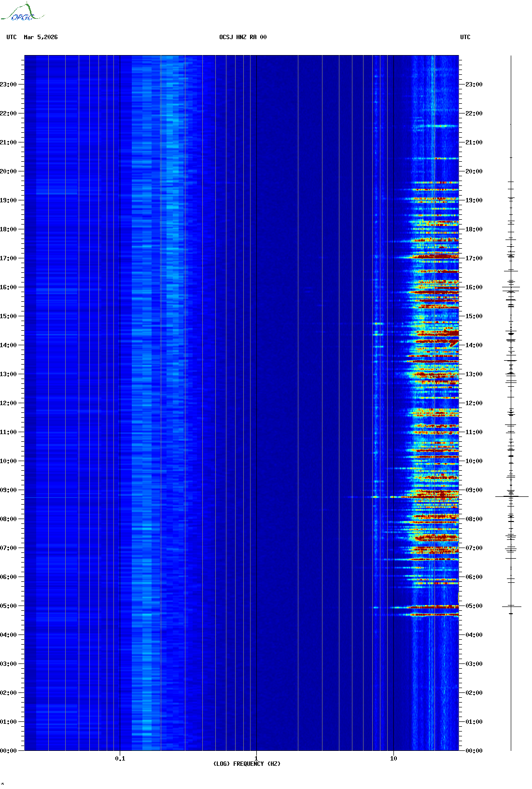Click the logo in the top-left corner
532x789 pixels.
(22, 13)
